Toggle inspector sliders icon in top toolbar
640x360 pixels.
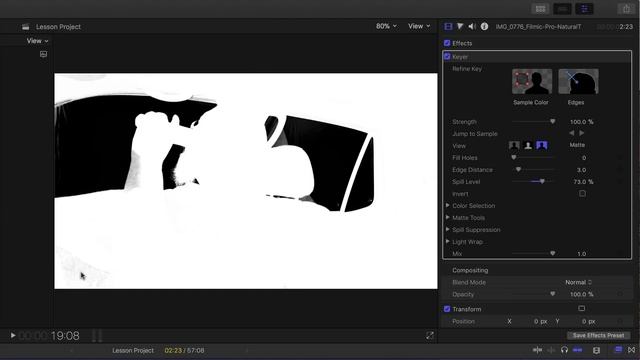click(x=584, y=9)
